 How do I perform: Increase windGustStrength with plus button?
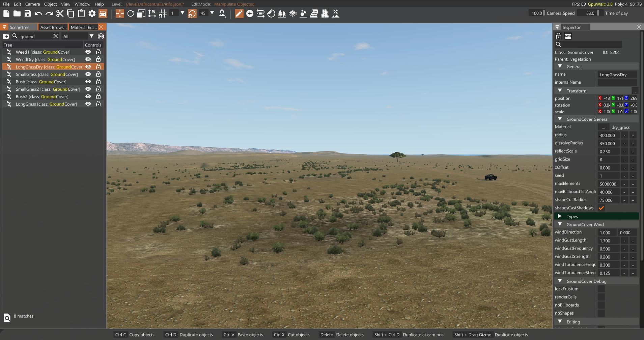click(633, 257)
